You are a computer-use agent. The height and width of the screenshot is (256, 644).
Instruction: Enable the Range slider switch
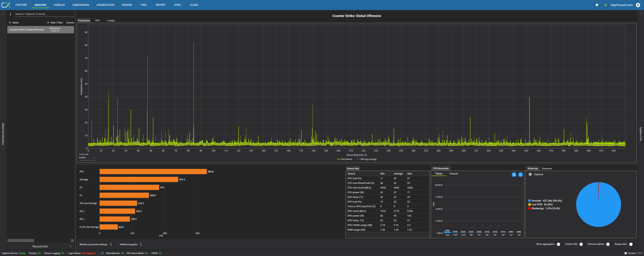click(632, 244)
